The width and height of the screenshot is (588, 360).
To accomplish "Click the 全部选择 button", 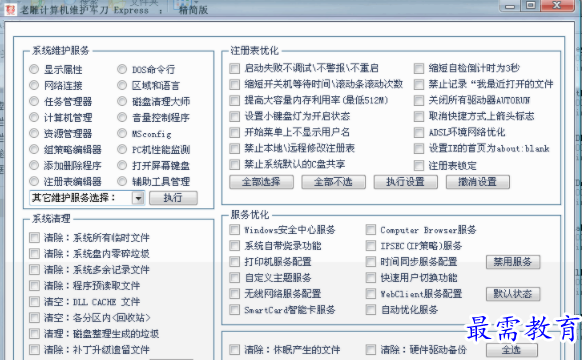I will tap(261, 182).
